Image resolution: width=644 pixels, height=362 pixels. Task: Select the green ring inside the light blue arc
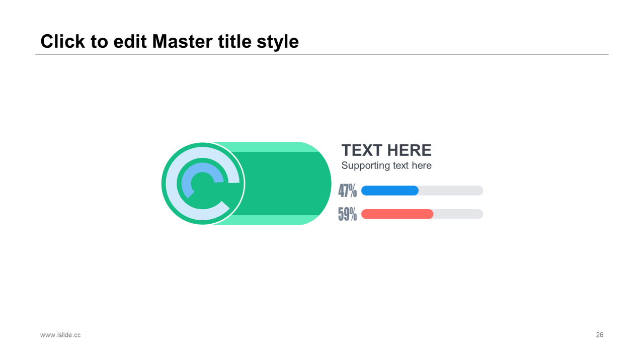(179, 184)
